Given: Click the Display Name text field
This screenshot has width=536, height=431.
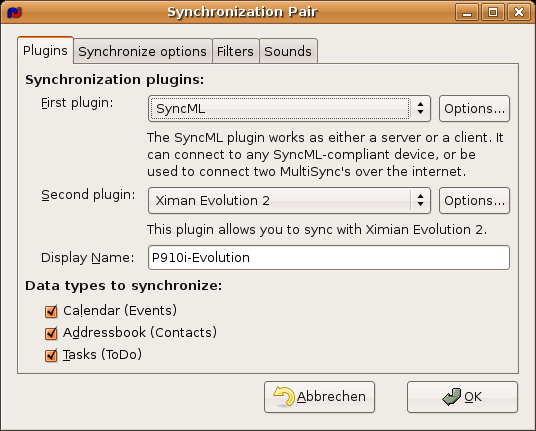Looking at the screenshot, I should click(x=329, y=257).
